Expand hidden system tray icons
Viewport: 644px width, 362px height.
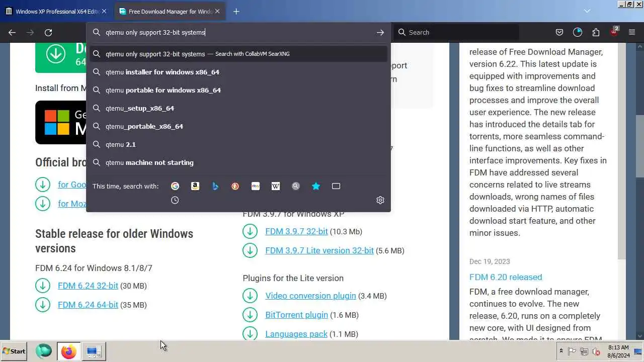561,351
